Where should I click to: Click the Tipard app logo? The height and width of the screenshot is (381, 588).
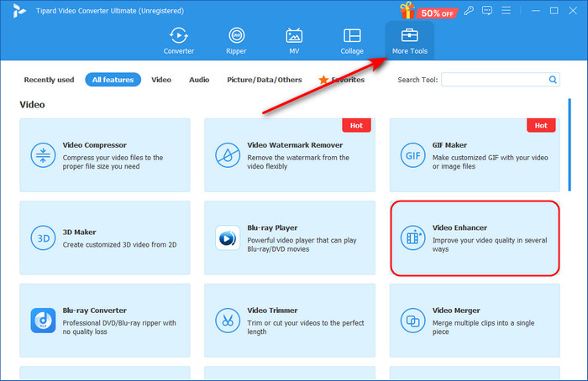click(x=18, y=11)
